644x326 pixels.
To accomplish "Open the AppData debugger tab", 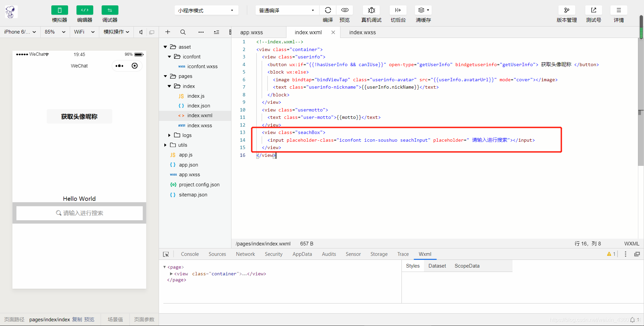I will point(302,254).
